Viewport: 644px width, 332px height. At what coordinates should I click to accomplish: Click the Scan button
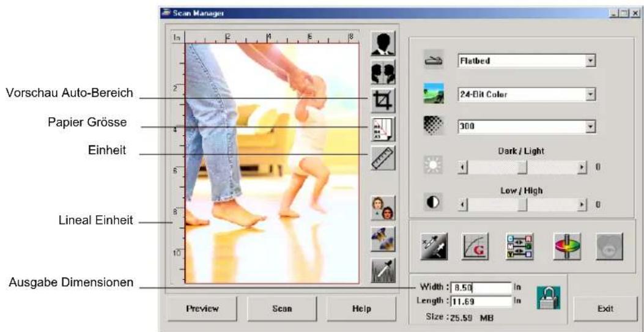tap(282, 309)
